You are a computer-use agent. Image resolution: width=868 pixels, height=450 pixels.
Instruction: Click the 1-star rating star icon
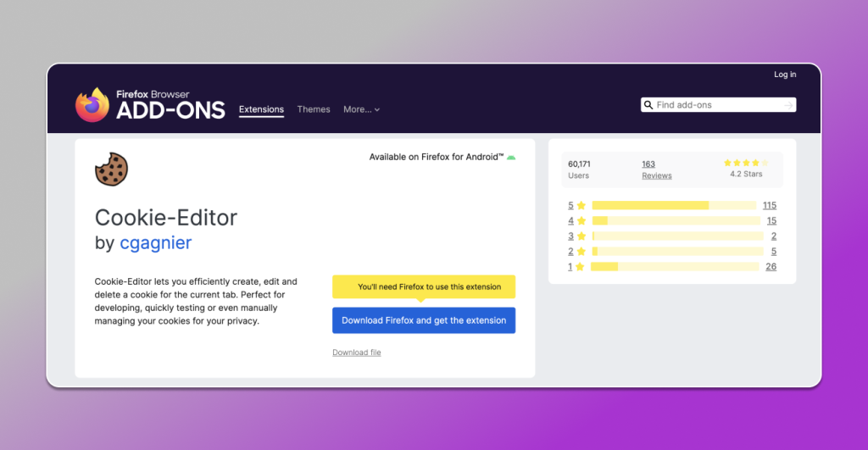(580, 267)
